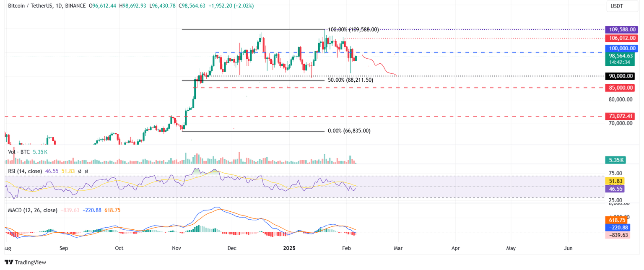Click the second Ø symbol beside RSI values

(x=86, y=171)
